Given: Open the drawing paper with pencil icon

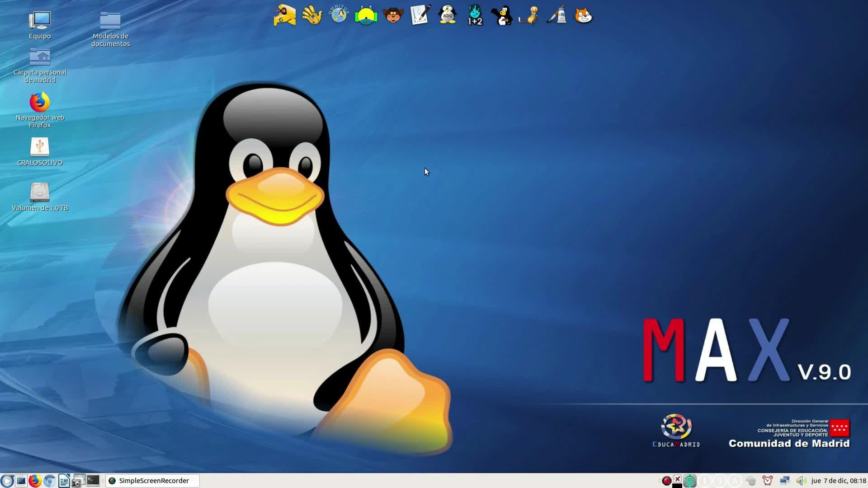Looking at the screenshot, I should 420,15.
